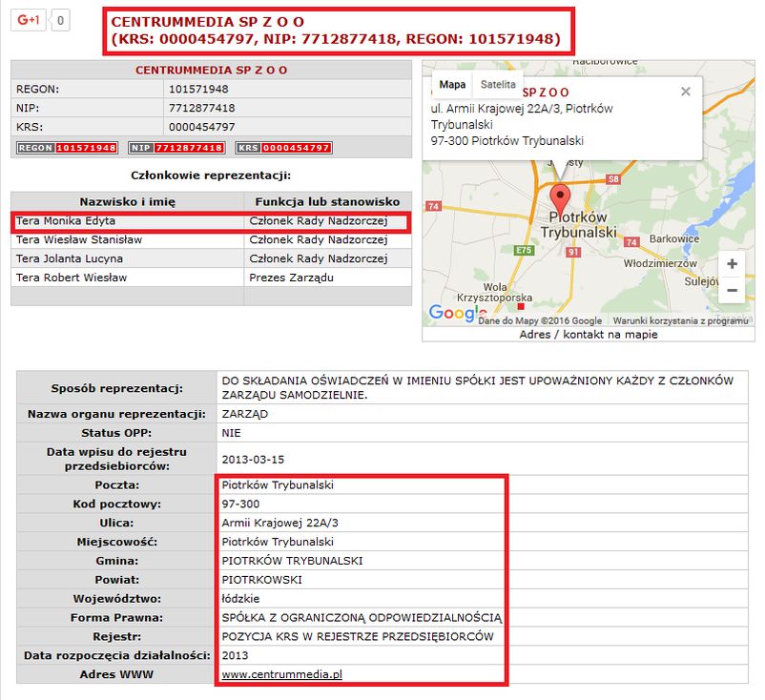The image size is (765, 700).
Task: Click the Województwo value łódzkie
Action: click(240, 599)
